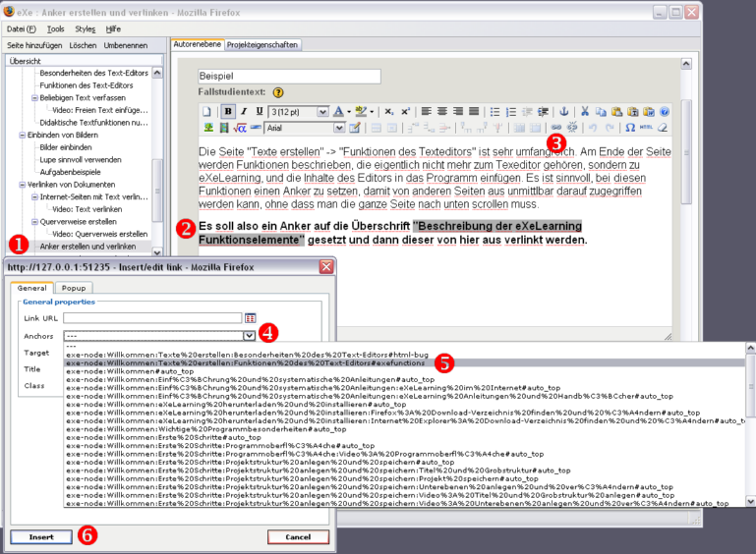Insert embedded media icon

tap(224, 128)
